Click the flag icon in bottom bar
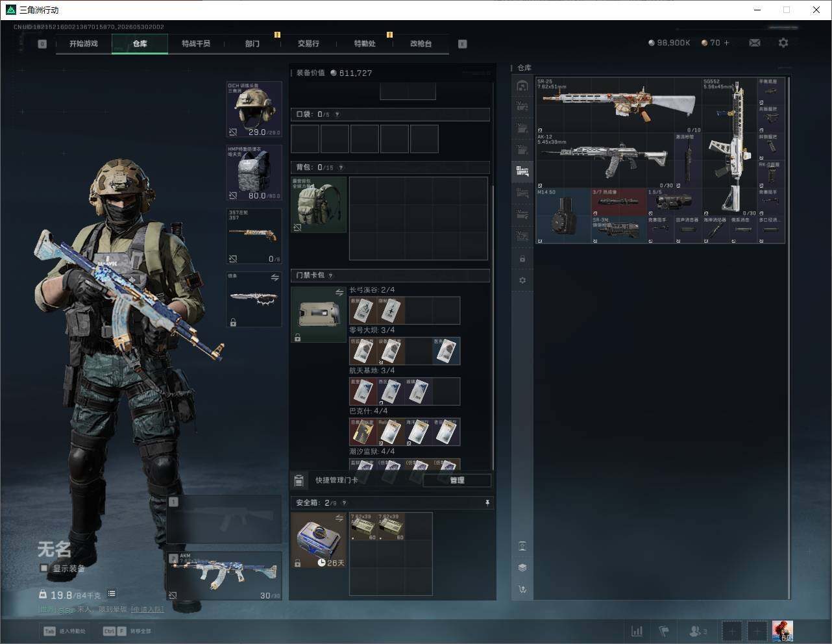832x644 pixels. pyautogui.click(x=664, y=631)
